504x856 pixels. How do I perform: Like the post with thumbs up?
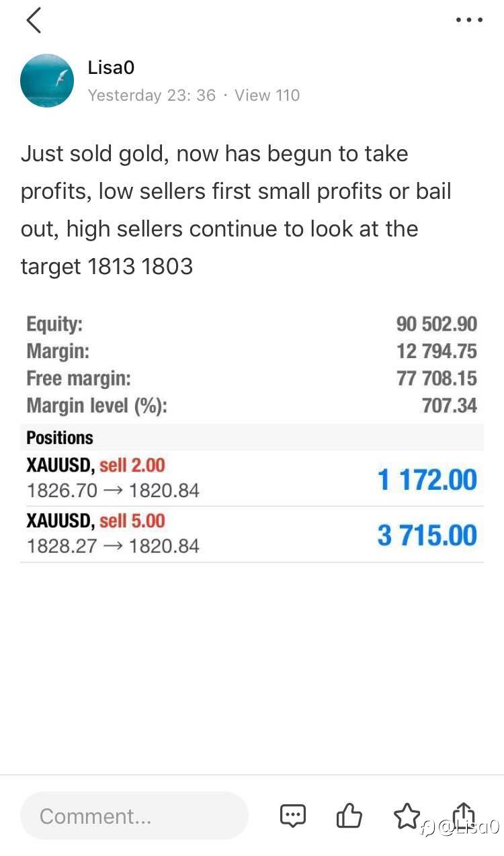click(x=349, y=816)
